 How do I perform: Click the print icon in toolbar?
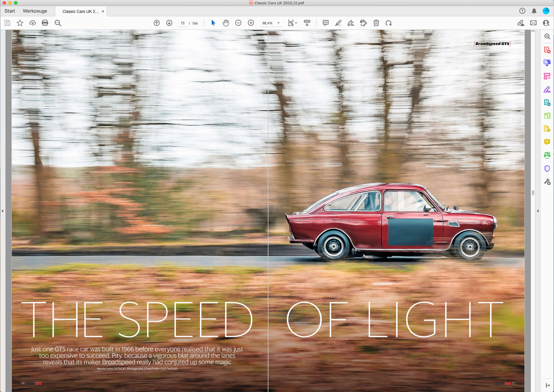point(45,23)
